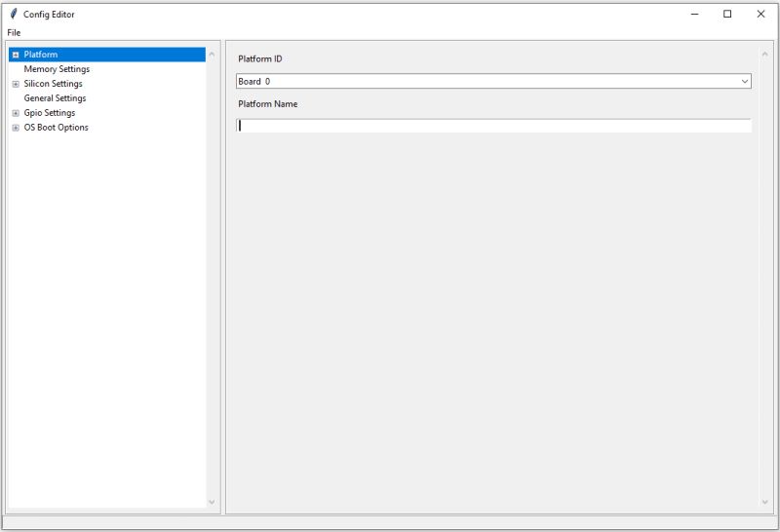
Task: Select Silicon Settings tree item
Action: click(x=54, y=84)
